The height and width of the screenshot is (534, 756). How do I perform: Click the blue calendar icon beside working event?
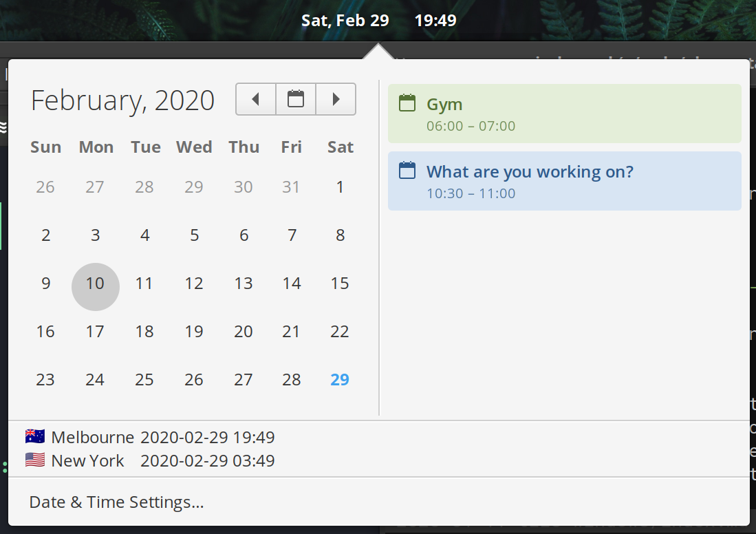(407, 170)
